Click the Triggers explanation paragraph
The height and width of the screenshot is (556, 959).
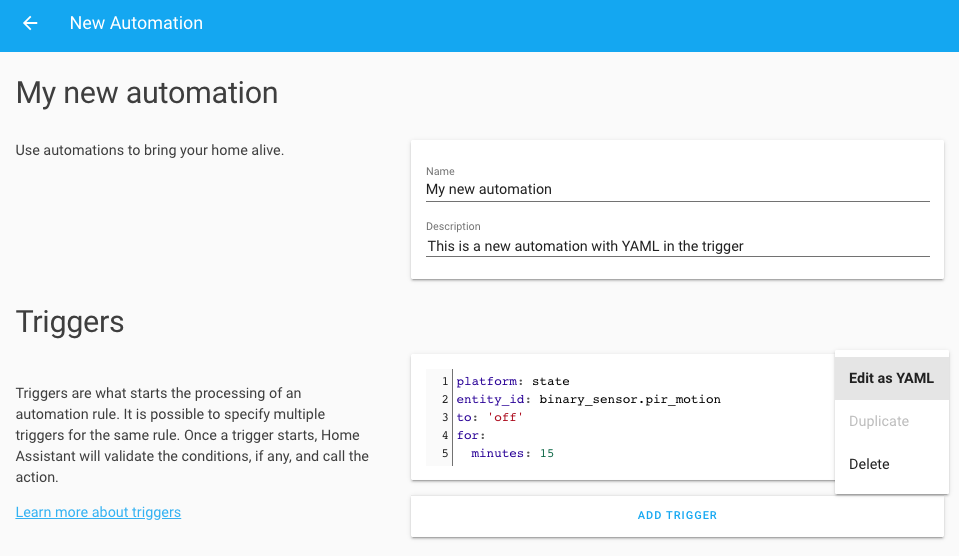192,435
